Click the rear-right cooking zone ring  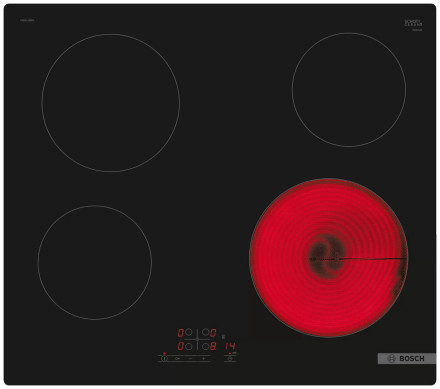[349, 90]
